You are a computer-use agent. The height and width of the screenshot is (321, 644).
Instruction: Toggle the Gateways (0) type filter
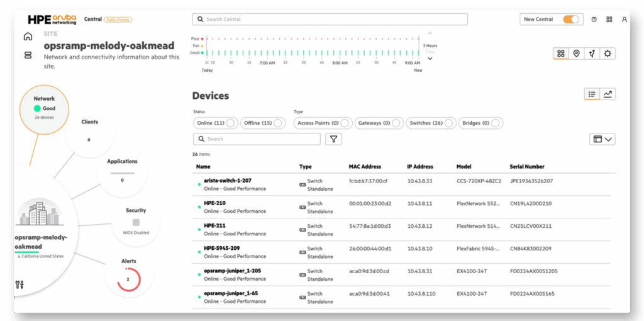(x=379, y=123)
